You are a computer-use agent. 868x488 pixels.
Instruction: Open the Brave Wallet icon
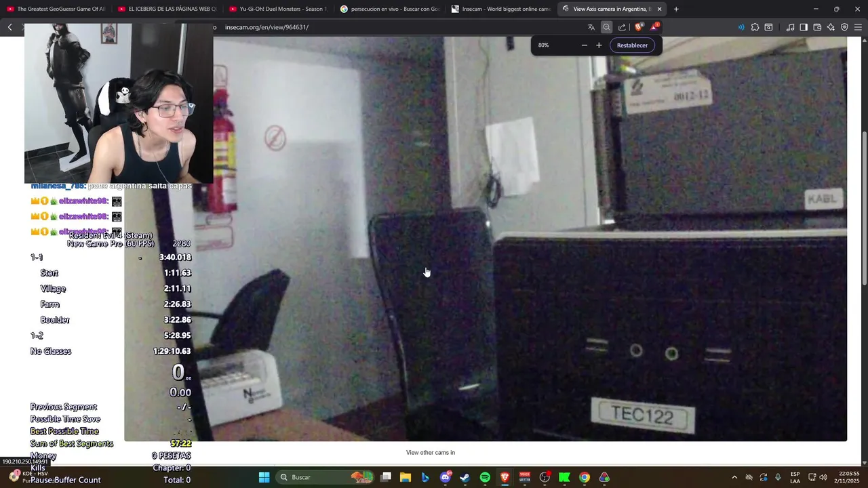tap(817, 27)
